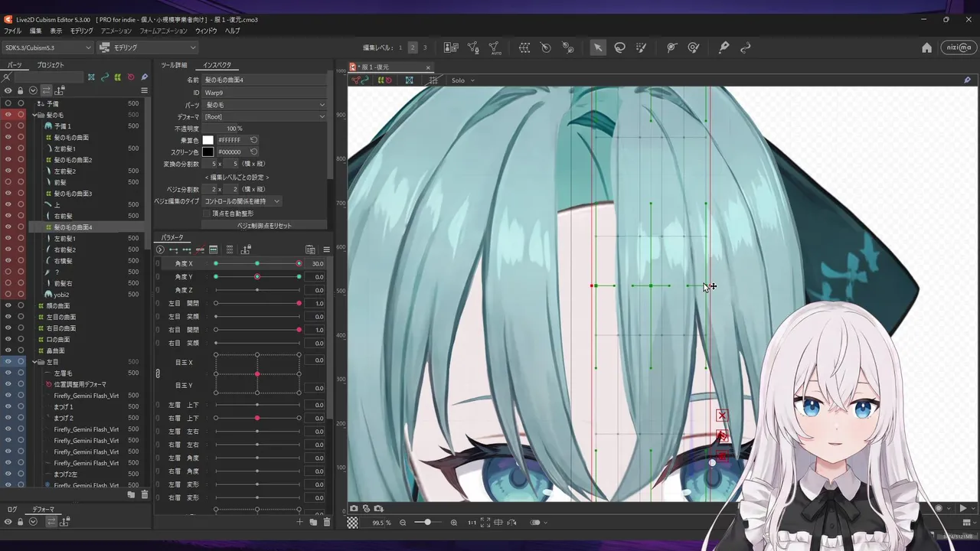This screenshot has width=980, height=551.
Task: Open the ファイル menu
Action: (13, 31)
